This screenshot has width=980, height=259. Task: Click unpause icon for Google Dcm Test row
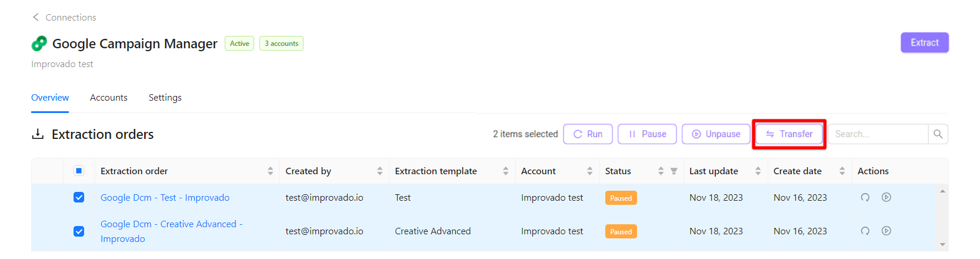(x=886, y=197)
